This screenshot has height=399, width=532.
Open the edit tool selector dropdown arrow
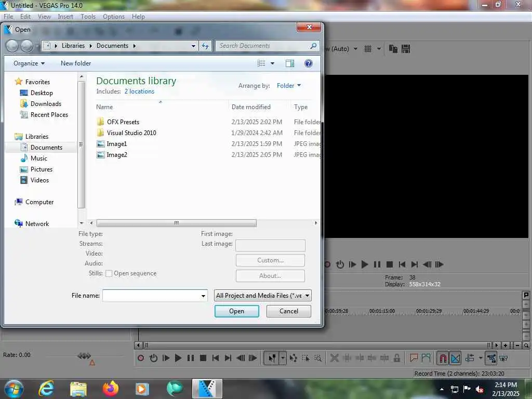pos(283,358)
